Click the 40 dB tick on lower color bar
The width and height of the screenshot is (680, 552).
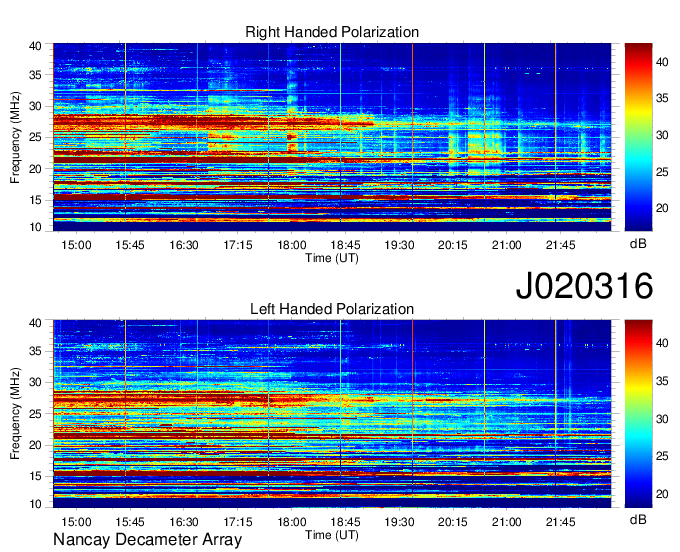point(662,343)
